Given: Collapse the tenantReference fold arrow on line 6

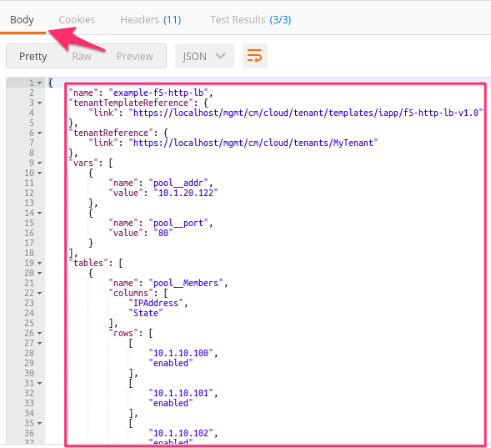Looking at the screenshot, I should 40,133.
